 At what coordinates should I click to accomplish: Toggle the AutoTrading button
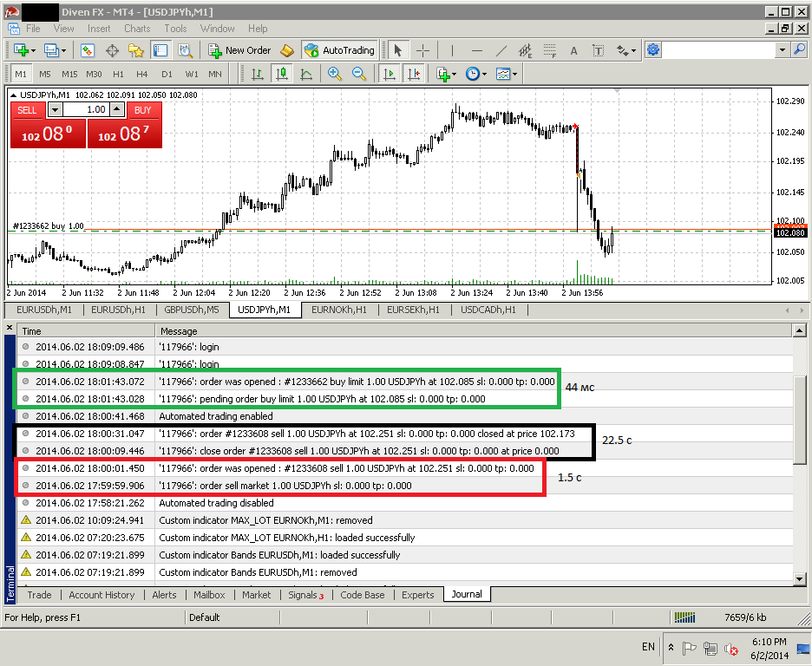340,50
